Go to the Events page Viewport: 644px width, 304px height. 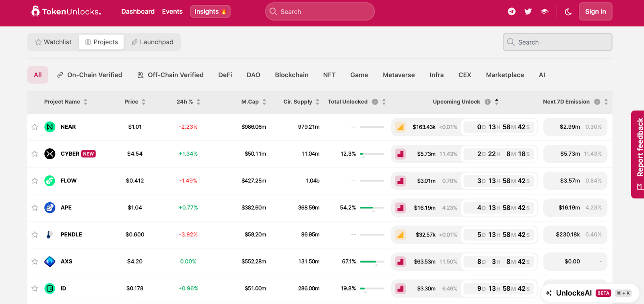coord(172,12)
